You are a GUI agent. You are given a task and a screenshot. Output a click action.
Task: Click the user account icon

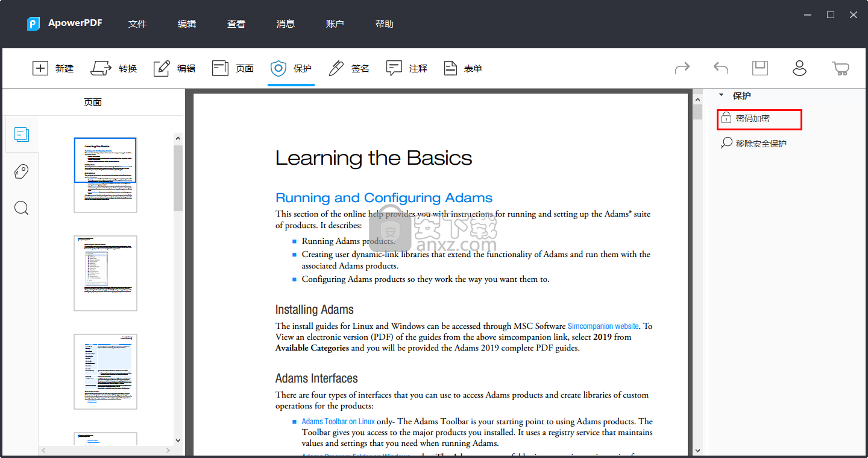tap(799, 68)
